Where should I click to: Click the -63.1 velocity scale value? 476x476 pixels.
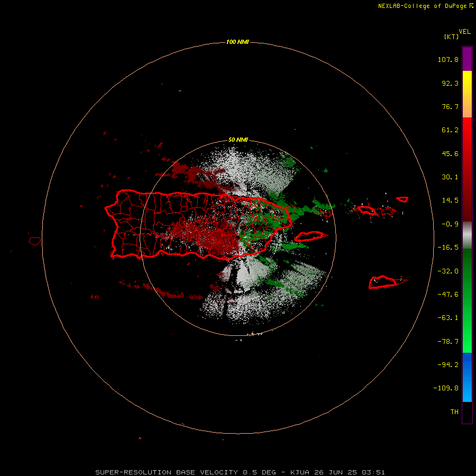coord(448,318)
